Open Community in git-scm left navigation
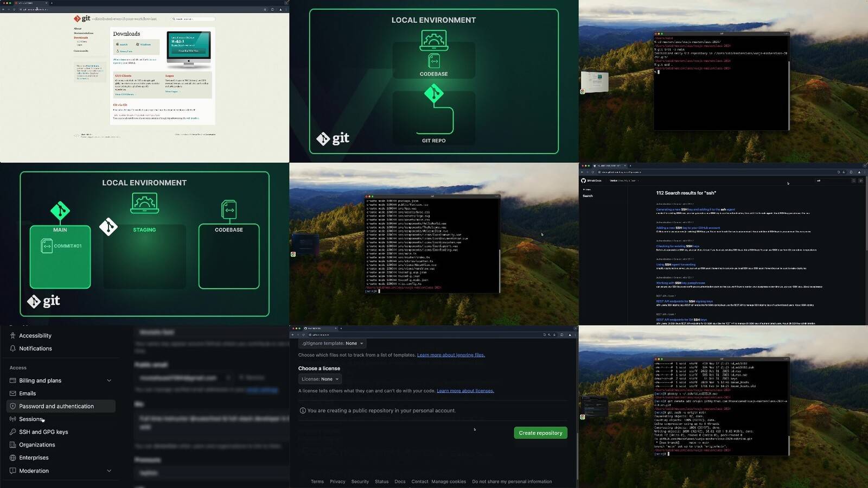Image resolution: width=868 pixels, height=488 pixels. click(x=81, y=51)
